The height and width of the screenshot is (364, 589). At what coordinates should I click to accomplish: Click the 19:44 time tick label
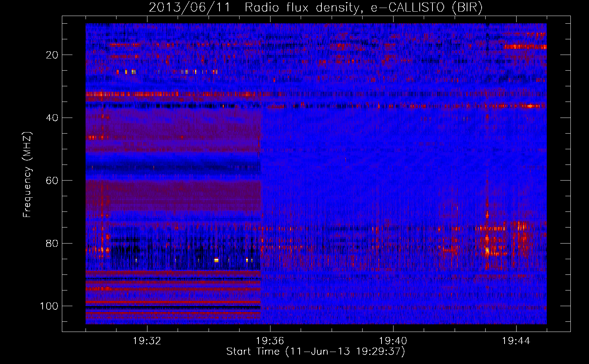(x=516, y=341)
